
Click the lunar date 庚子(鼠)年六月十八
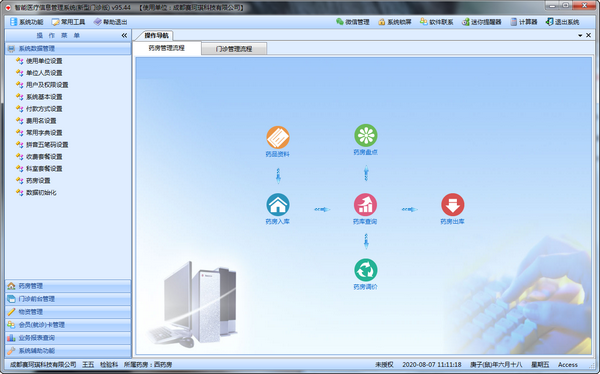496,365
